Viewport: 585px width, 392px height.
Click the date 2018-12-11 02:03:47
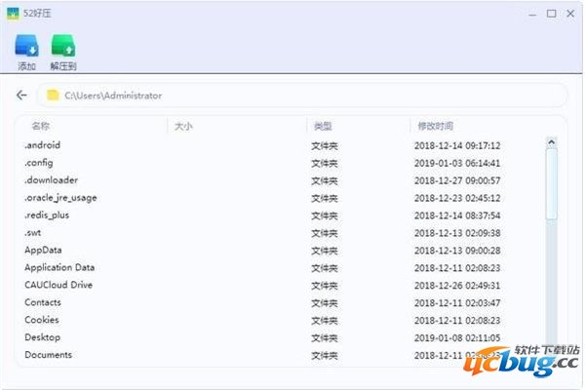point(457,303)
